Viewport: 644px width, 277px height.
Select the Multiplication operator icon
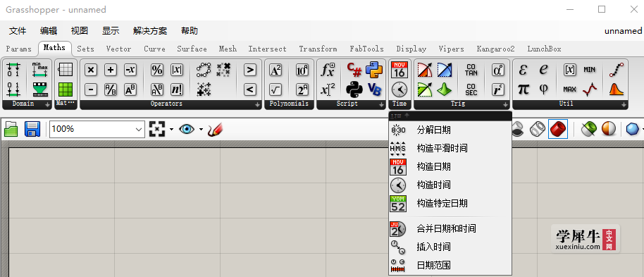tap(91, 70)
